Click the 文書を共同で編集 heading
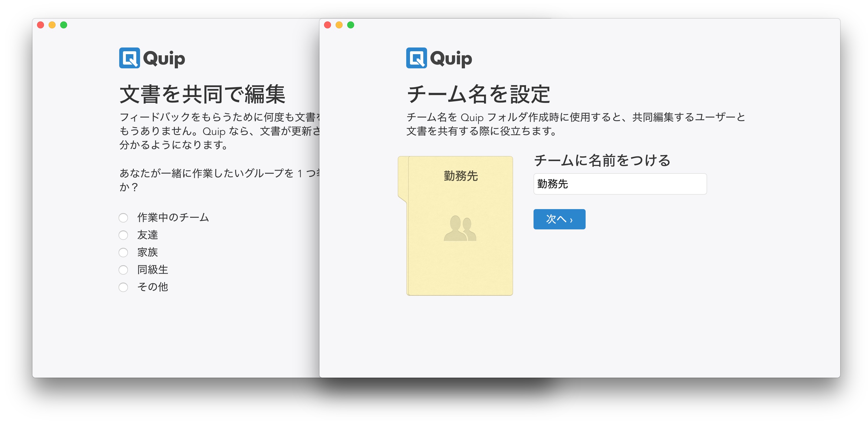This screenshot has width=868, height=424. click(203, 94)
